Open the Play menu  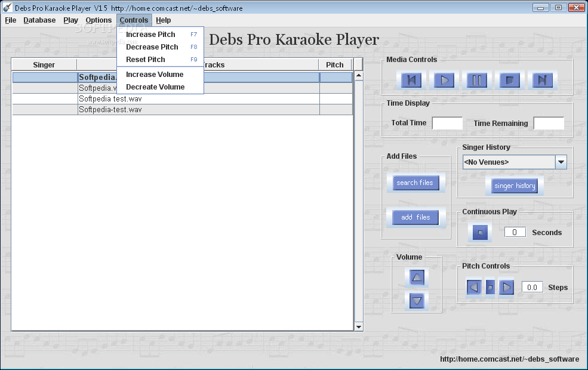pos(70,20)
